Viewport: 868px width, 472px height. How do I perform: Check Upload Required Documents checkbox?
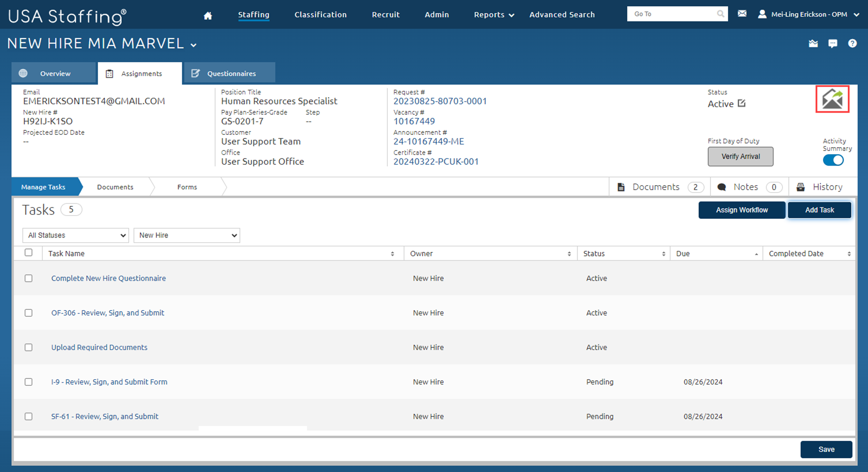pos(29,347)
